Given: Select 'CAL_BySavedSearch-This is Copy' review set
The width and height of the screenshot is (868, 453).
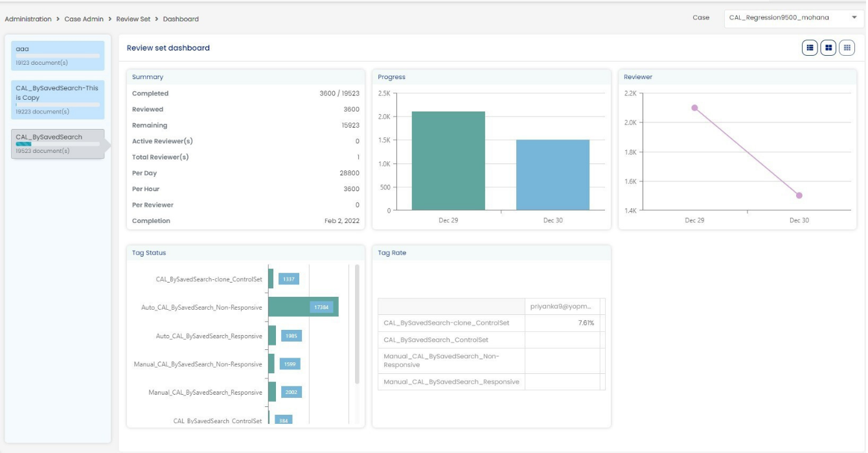Looking at the screenshot, I should [x=58, y=100].
